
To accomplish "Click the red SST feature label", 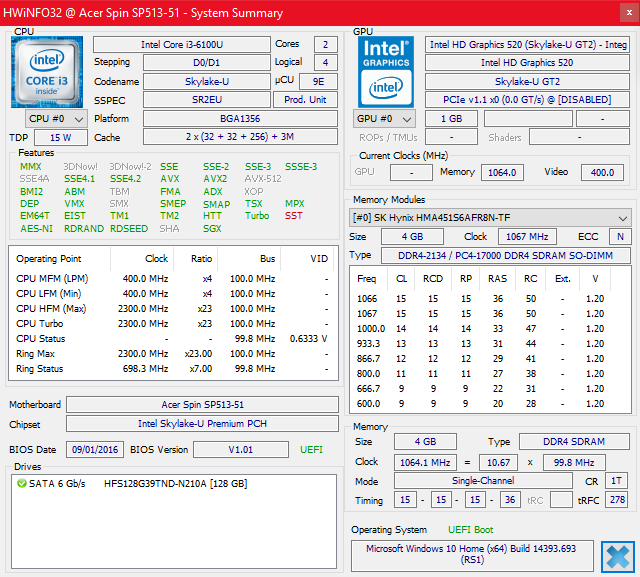I will [293, 216].
